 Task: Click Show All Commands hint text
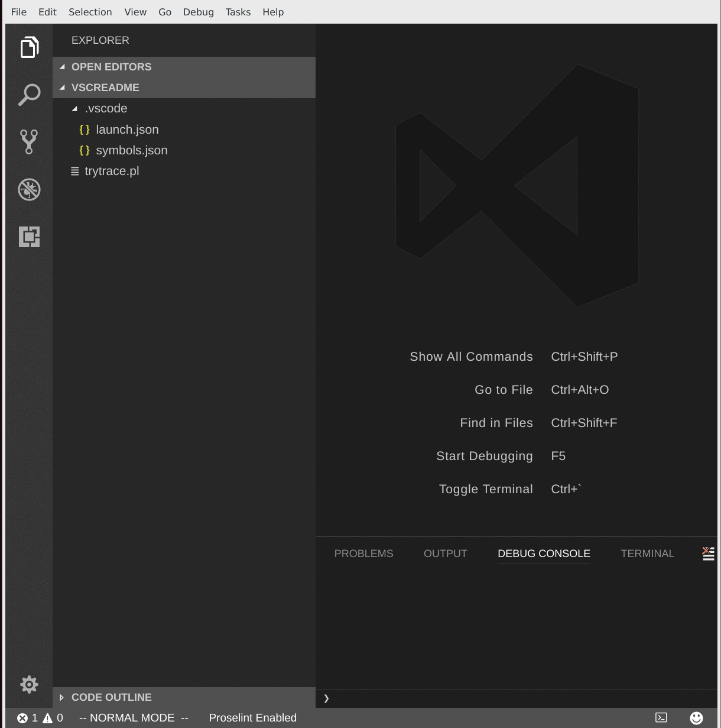click(x=472, y=357)
